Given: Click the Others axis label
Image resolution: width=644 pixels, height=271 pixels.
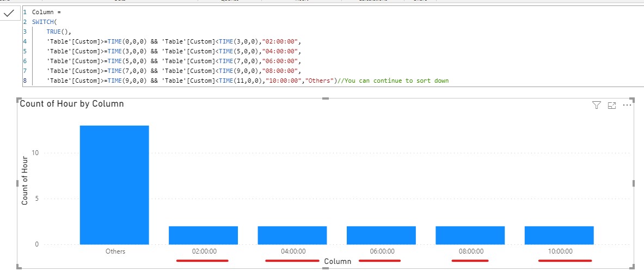Looking at the screenshot, I should click(x=115, y=251).
